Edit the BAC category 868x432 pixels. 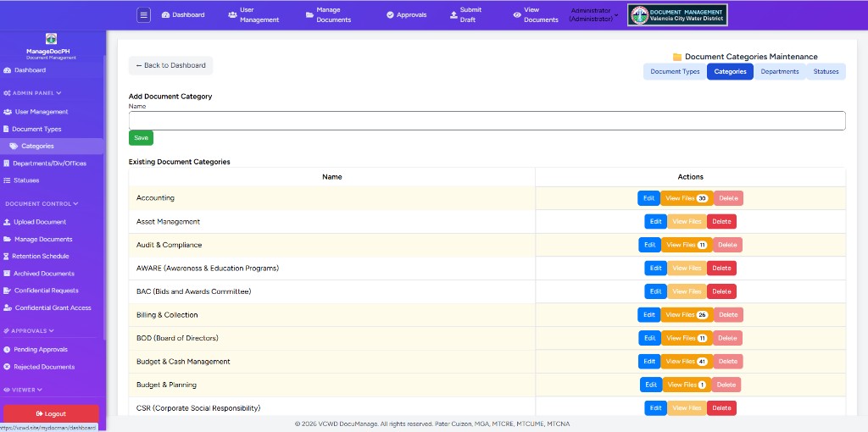click(655, 291)
